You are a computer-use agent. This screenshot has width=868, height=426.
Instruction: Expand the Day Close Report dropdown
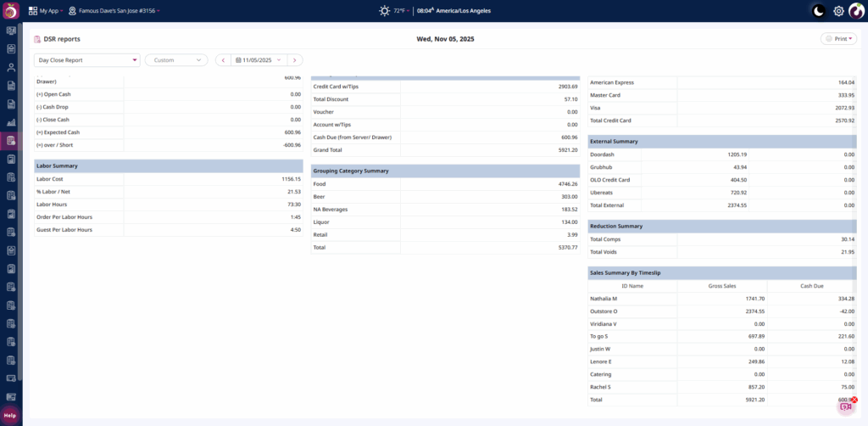pyautogui.click(x=87, y=60)
